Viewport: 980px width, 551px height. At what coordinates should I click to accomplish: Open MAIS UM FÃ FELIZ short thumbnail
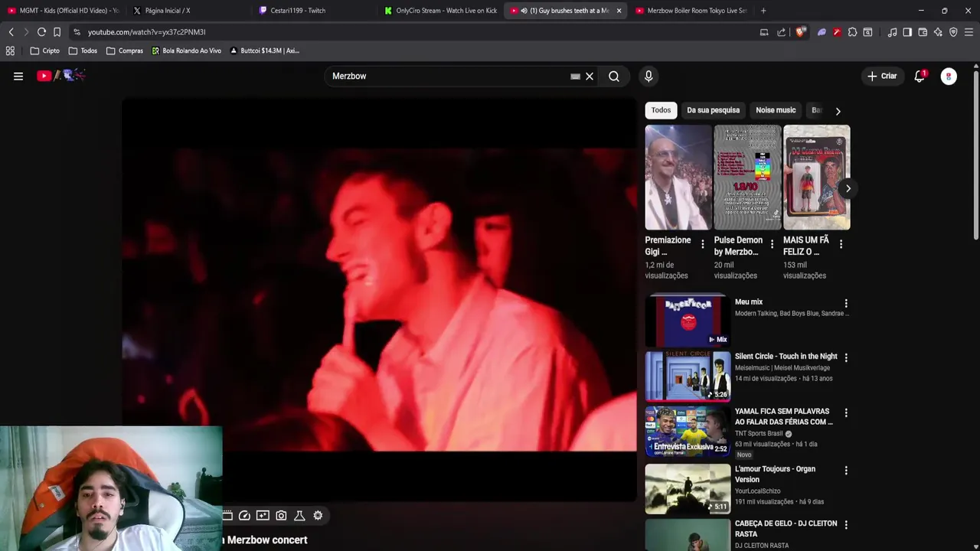coord(816,178)
